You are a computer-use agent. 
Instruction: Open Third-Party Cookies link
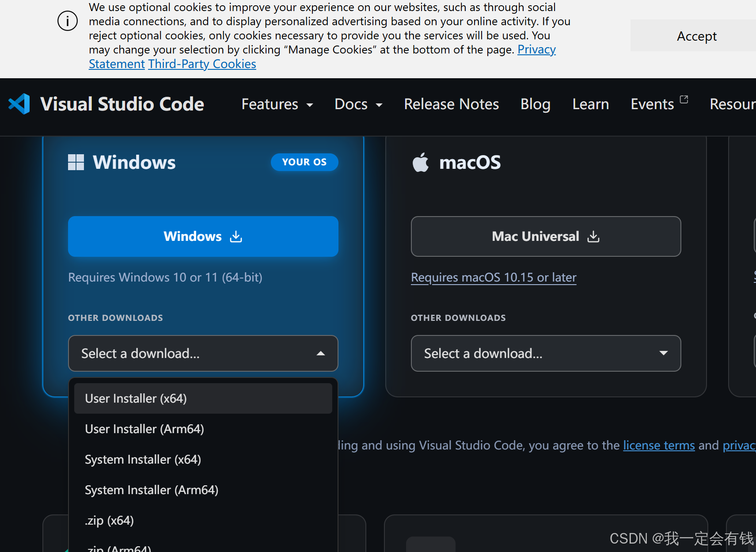202,64
